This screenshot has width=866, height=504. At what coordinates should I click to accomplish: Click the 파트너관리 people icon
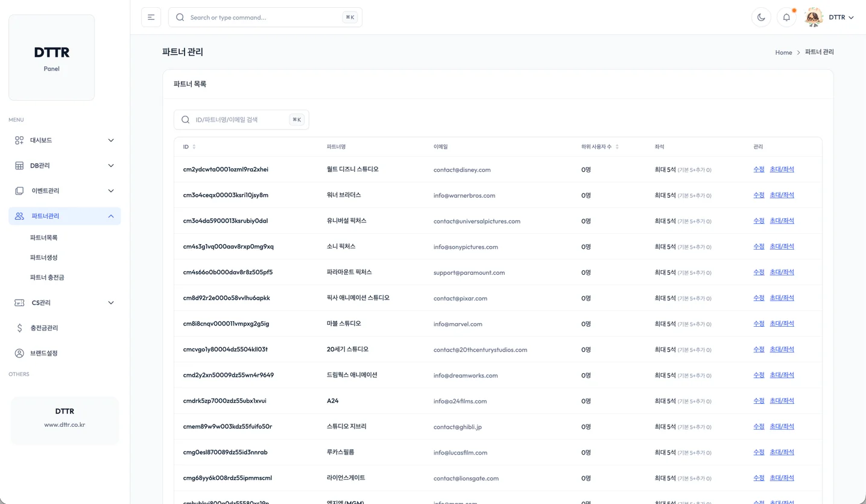(19, 216)
